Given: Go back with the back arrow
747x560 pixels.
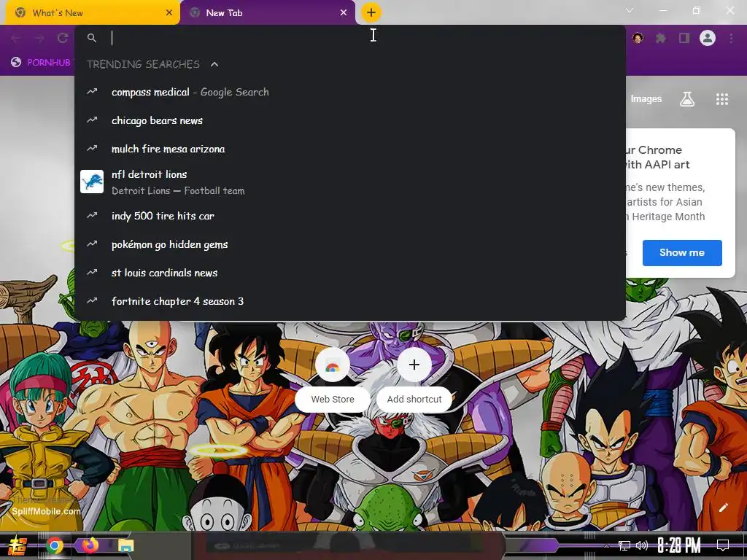Looking at the screenshot, I should 16,38.
